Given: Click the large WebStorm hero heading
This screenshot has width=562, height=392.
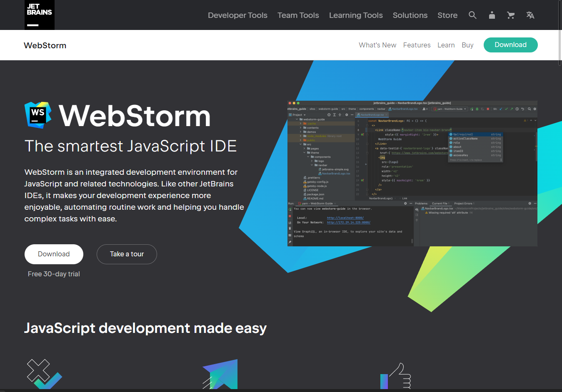Looking at the screenshot, I should pos(135,116).
